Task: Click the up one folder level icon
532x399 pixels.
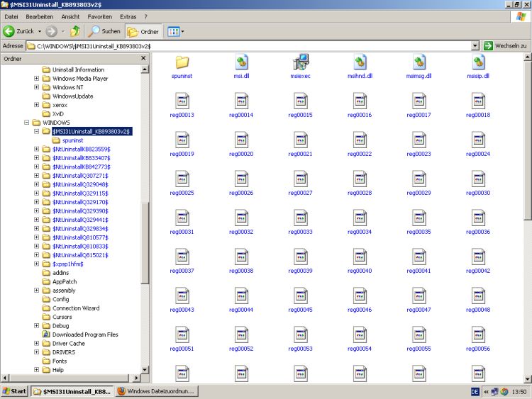Action: [x=74, y=31]
